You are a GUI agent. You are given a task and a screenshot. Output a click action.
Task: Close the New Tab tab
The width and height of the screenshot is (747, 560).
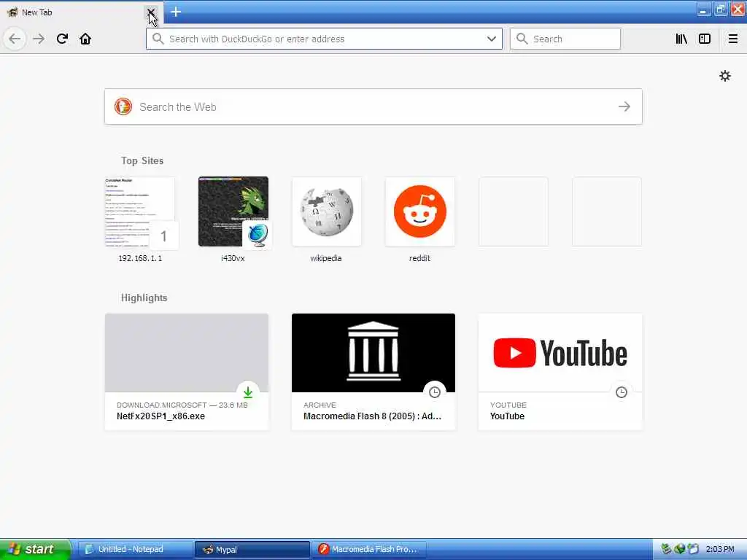point(151,12)
